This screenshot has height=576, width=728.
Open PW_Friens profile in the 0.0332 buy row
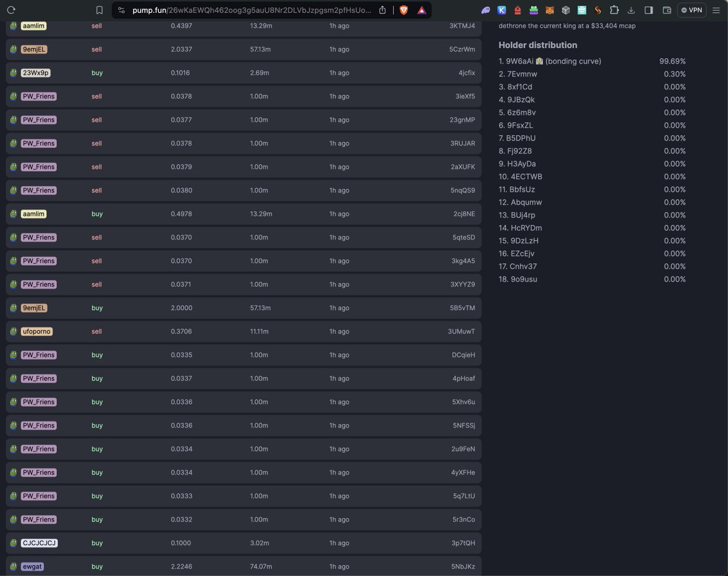tap(39, 520)
